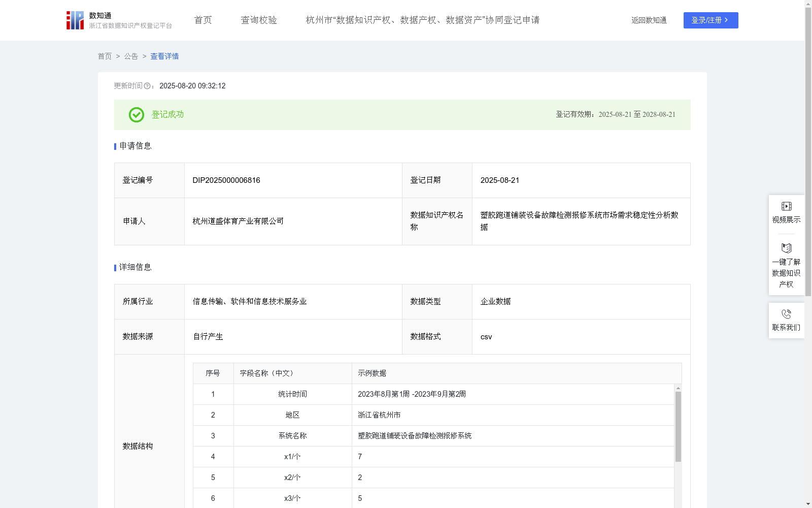Click the 系统名称 field name cell
The width and height of the screenshot is (812, 508).
292,436
